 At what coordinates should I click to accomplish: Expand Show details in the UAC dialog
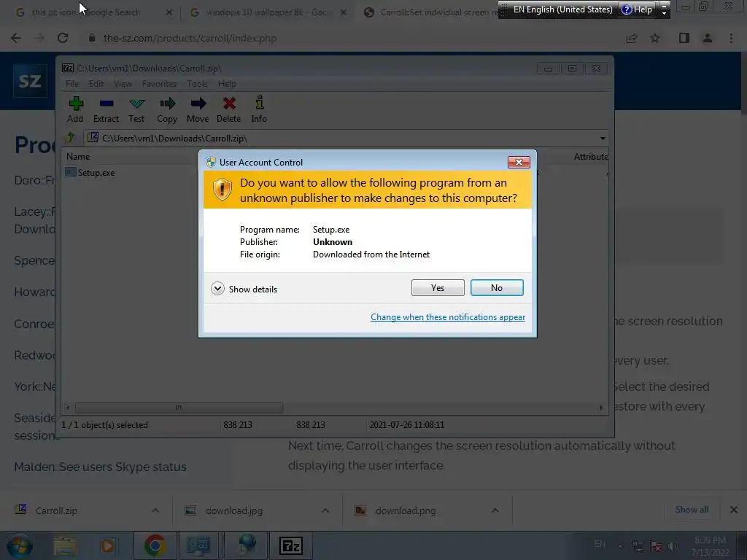tap(244, 289)
